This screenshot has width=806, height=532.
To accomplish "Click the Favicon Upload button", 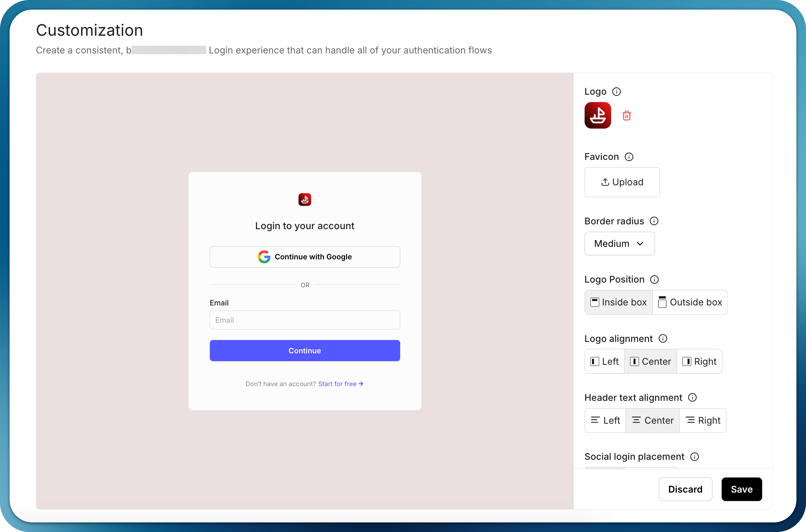I will (622, 182).
